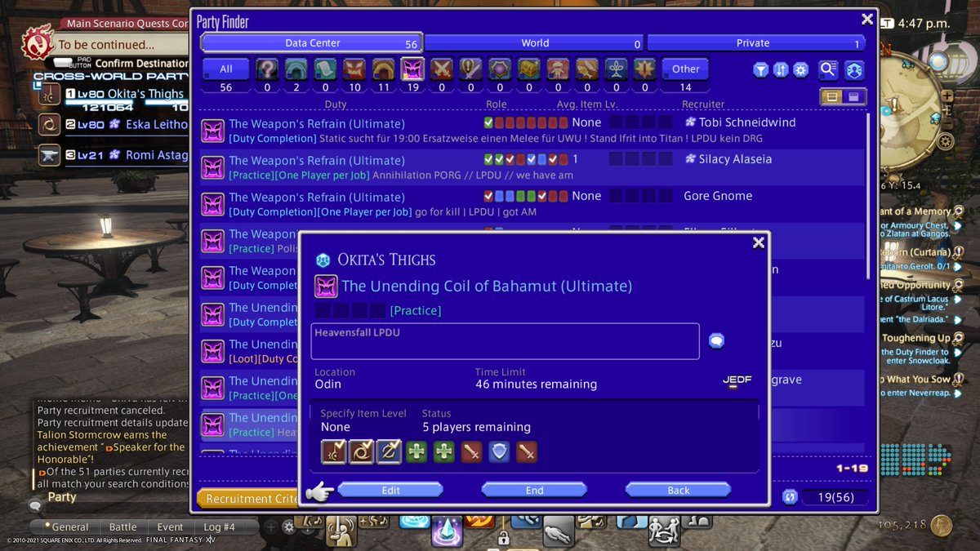Switch chat to Log #4 tab
This screenshot has width=980, height=551.
[218, 527]
